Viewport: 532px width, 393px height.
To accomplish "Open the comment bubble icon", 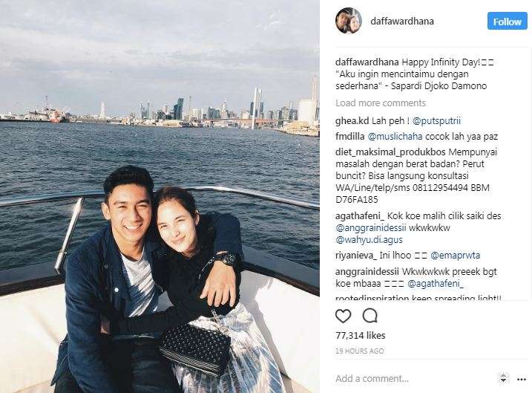I will coord(370,316).
